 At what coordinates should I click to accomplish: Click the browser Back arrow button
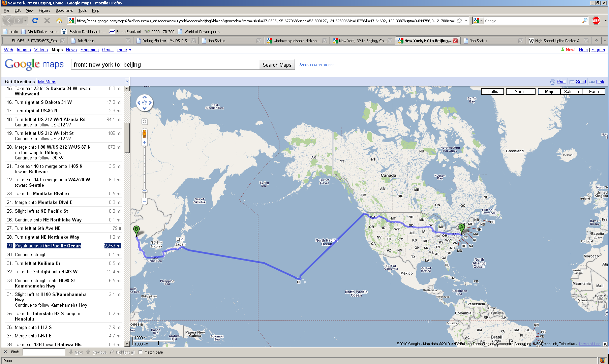click(x=9, y=21)
